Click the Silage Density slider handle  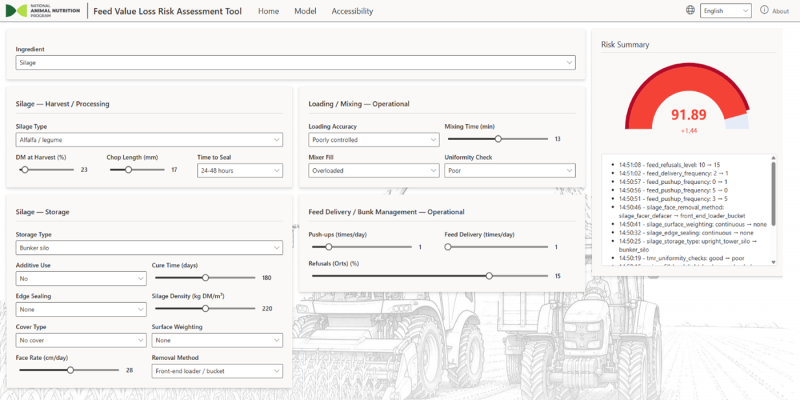206,308
